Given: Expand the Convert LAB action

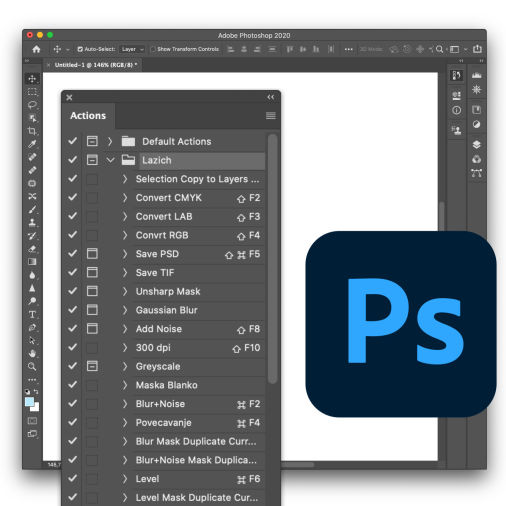Looking at the screenshot, I should (125, 217).
